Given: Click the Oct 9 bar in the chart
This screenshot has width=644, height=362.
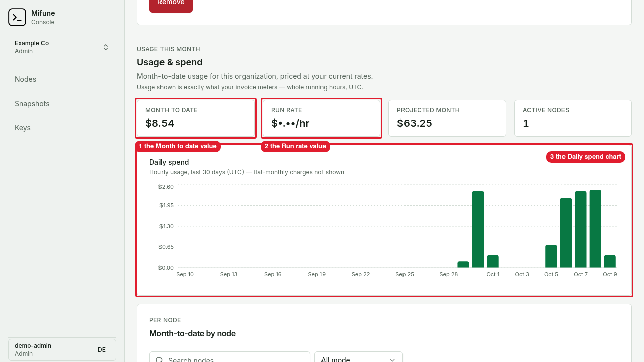Looking at the screenshot, I should tap(610, 261).
